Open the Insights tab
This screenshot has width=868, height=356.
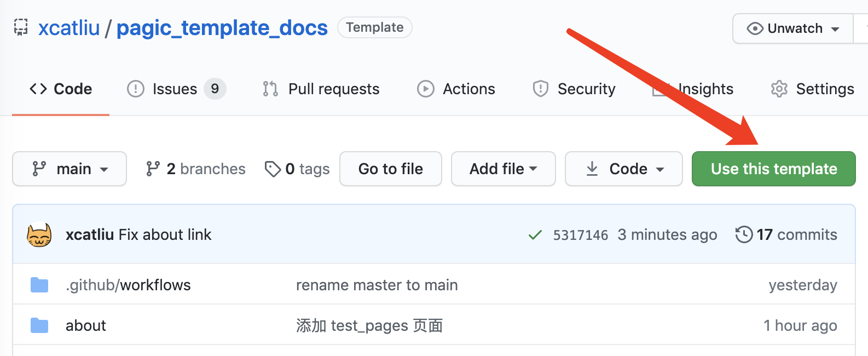(693, 89)
